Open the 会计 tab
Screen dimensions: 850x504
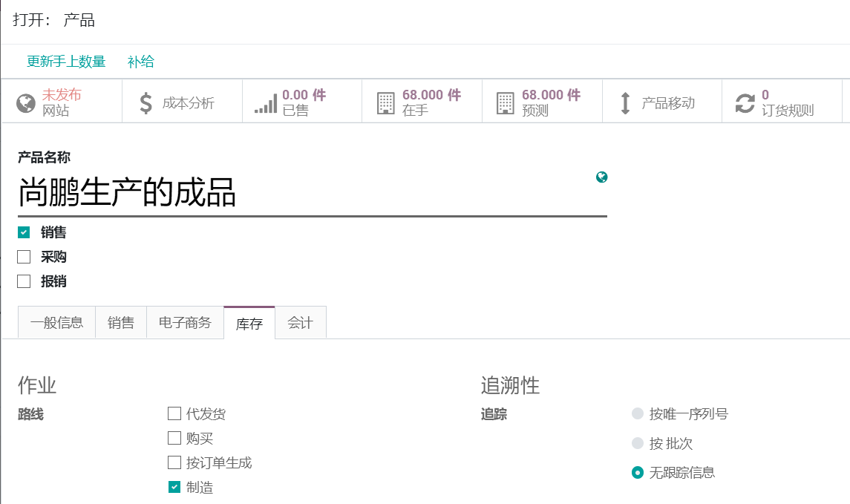[x=301, y=322]
